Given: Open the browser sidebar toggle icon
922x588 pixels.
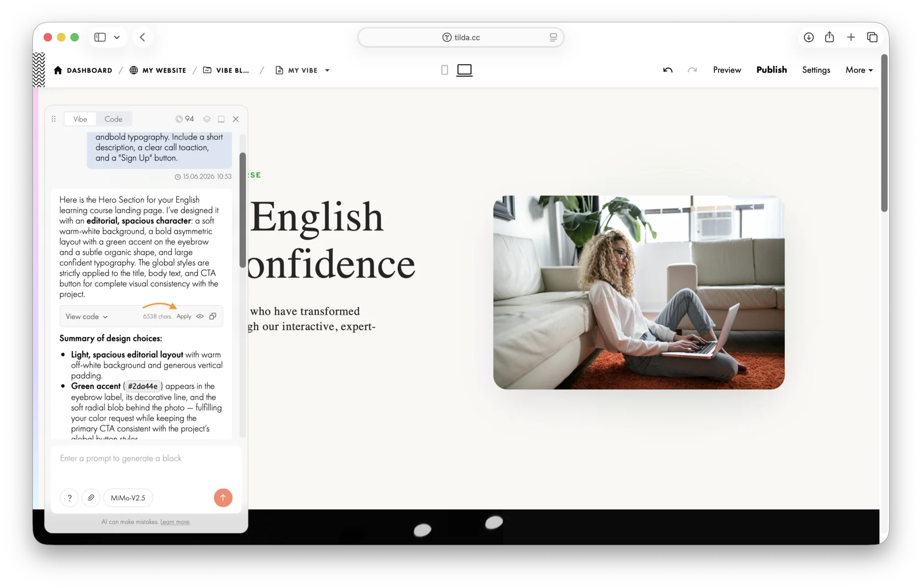Looking at the screenshot, I should pos(100,37).
